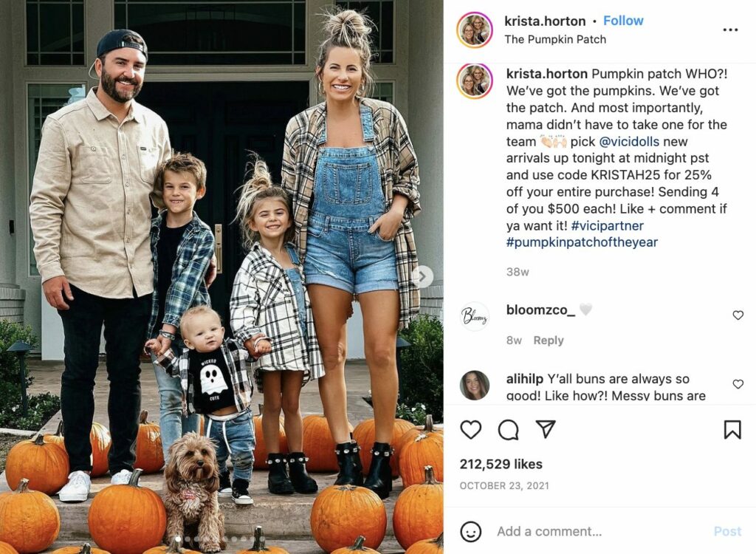Image resolution: width=756 pixels, height=554 pixels.
Task: Follow krista.horton
Action: click(623, 21)
